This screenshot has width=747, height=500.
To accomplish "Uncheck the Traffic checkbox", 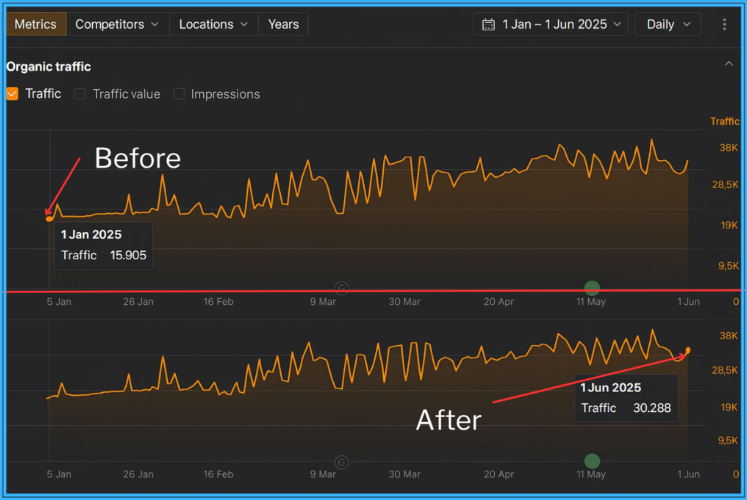I will (x=12, y=94).
